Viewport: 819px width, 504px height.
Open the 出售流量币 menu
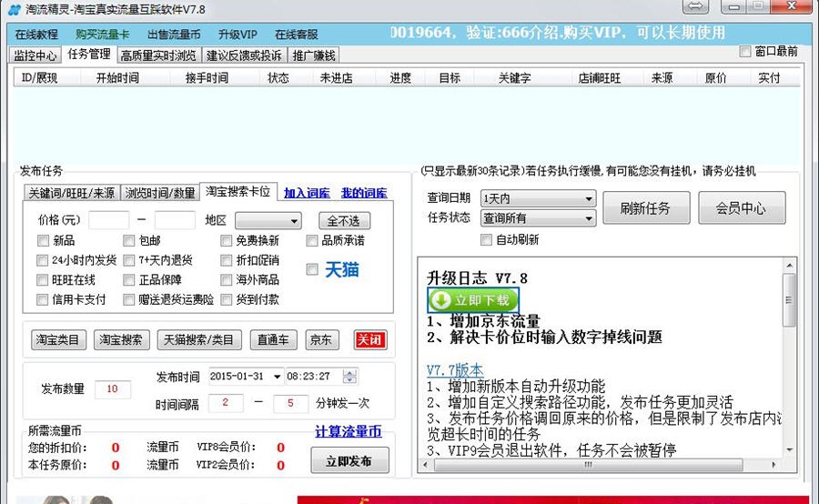coord(174,35)
